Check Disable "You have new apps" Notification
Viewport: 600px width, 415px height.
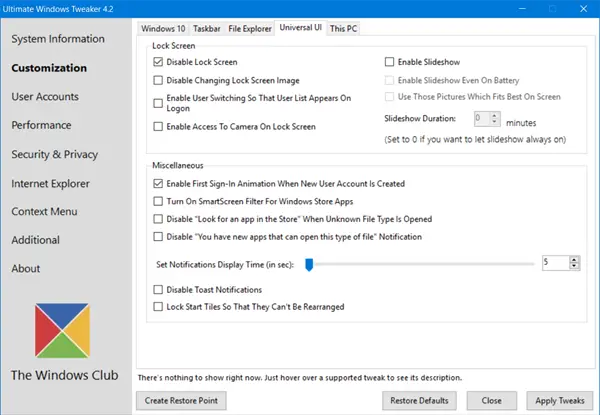(x=158, y=237)
